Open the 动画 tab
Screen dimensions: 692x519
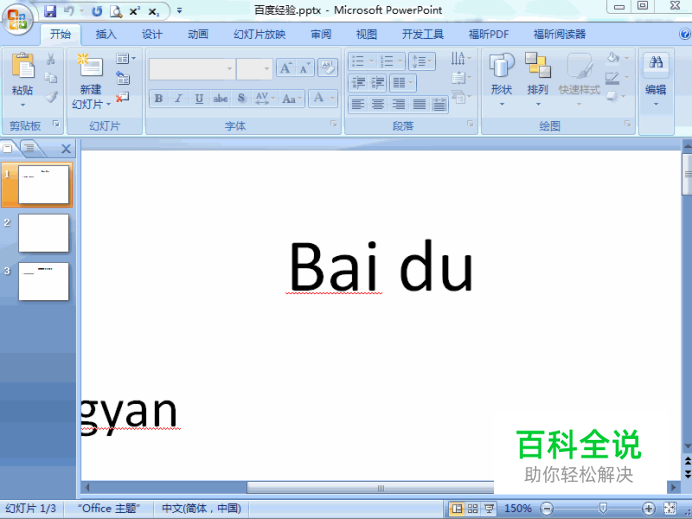tap(198, 34)
